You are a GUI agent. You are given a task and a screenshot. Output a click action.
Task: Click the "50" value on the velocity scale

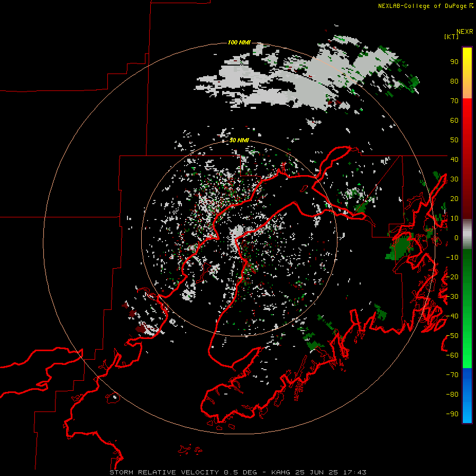[x=454, y=140]
